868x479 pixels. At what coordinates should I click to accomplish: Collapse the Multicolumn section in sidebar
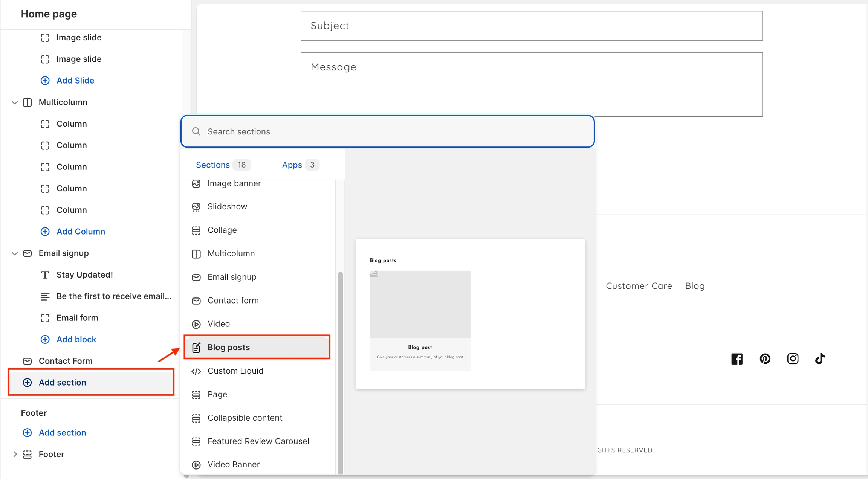(x=15, y=102)
